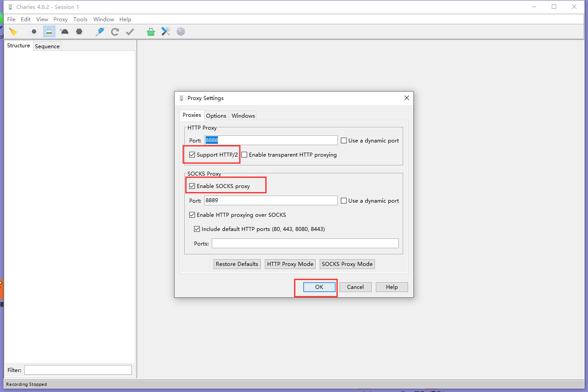Click the Cancel button
This screenshot has height=392, width=588.
[355, 287]
